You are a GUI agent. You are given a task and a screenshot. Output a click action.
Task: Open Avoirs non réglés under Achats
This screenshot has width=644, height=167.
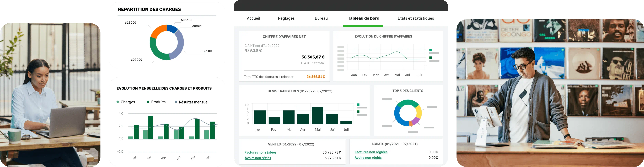point(368,158)
